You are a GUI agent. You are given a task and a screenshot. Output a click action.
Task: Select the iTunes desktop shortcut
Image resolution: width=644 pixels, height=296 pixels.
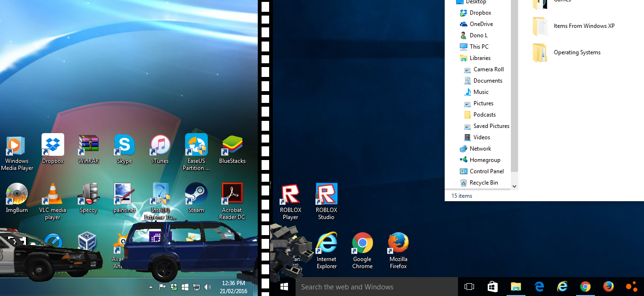pos(160,149)
